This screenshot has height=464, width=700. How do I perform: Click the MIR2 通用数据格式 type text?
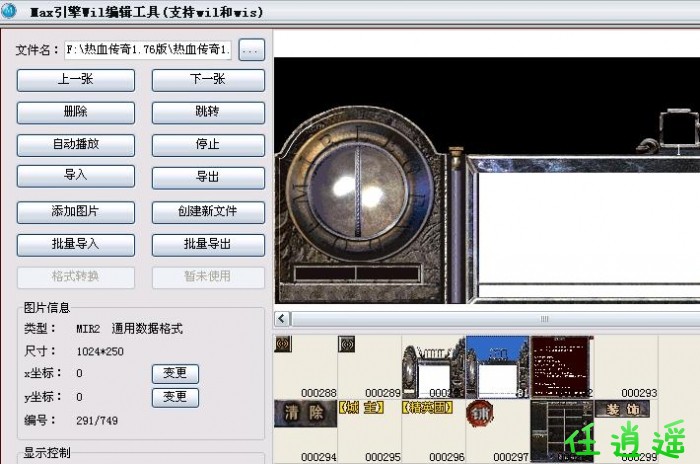coord(129,329)
